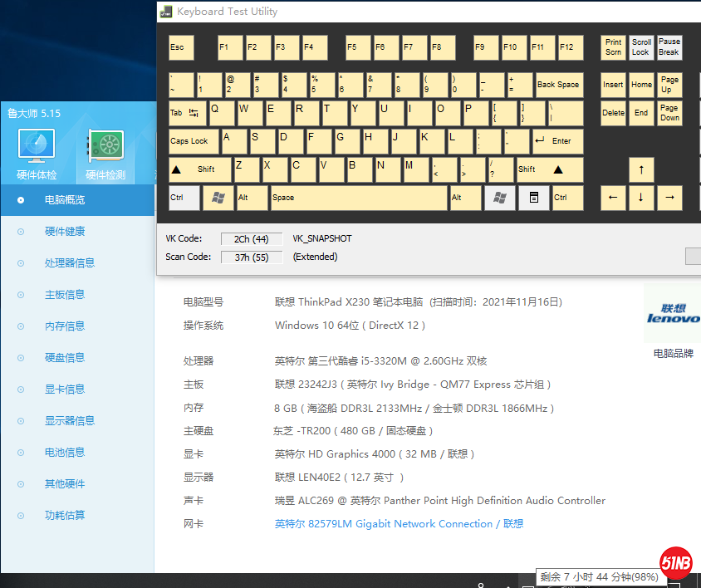Click the left Ctrl key
The width and height of the screenshot is (701, 588).
point(184,198)
